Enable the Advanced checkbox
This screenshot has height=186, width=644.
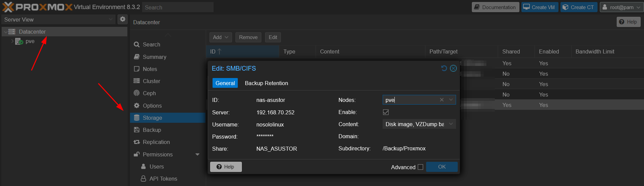420,167
